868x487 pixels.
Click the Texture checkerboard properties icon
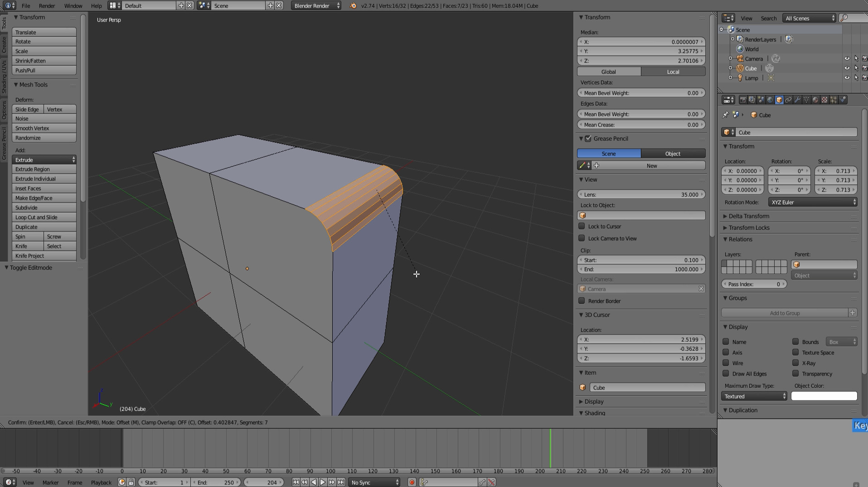coord(824,100)
